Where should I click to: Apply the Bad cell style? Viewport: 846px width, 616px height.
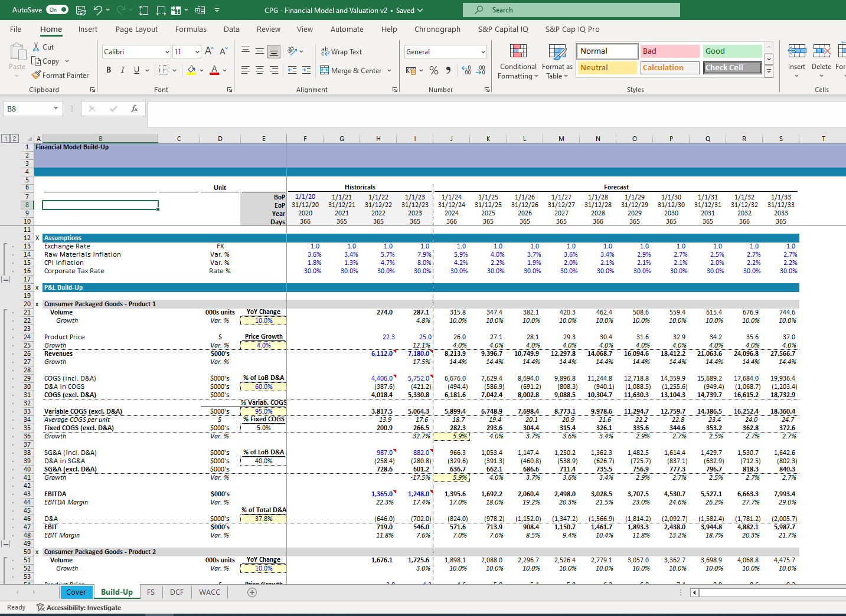pos(669,51)
